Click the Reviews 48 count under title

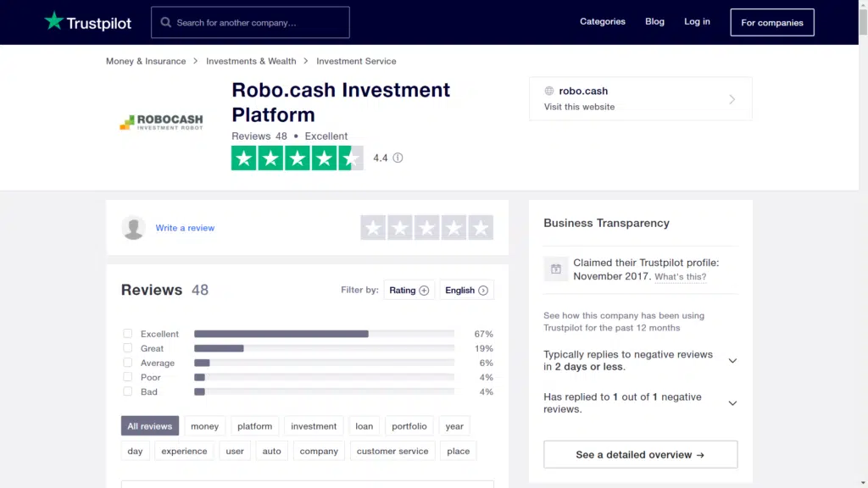259,136
